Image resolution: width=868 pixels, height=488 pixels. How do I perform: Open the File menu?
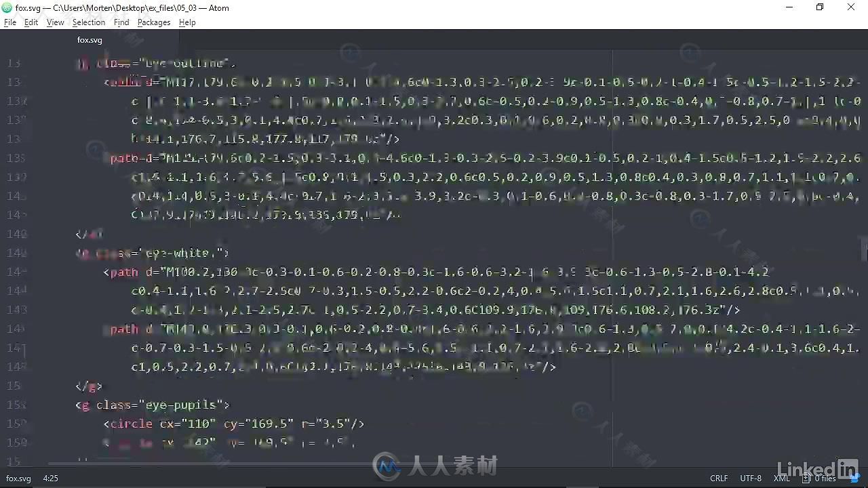9,22
